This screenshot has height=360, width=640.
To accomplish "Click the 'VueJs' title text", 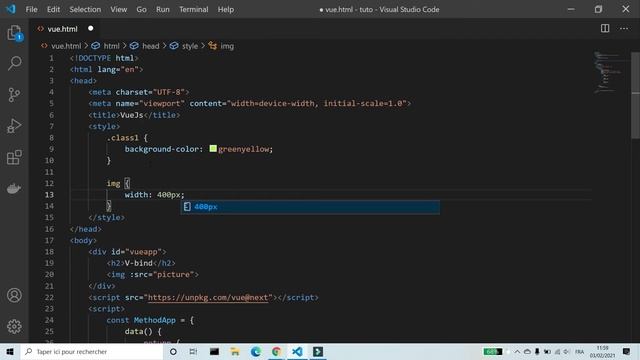I will tap(132, 115).
